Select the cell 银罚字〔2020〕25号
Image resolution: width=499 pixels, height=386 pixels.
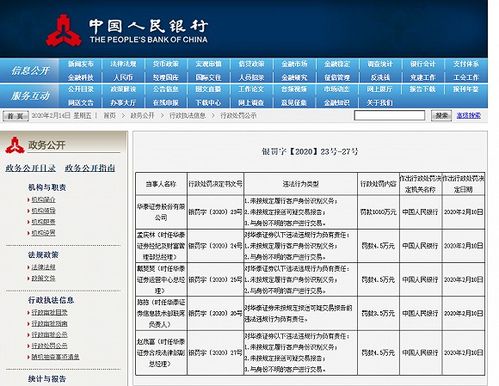[215, 279]
